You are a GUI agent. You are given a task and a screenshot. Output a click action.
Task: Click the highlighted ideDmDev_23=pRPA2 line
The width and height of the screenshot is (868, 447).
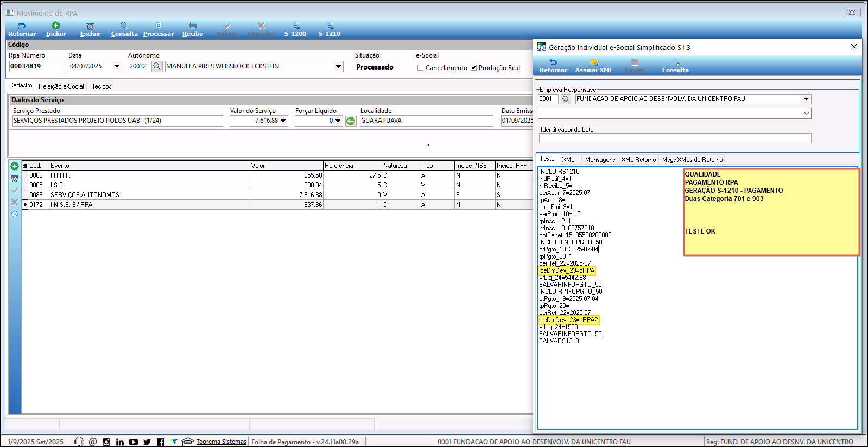pos(568,320)
